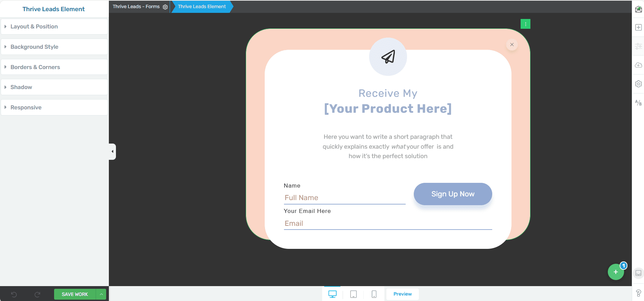Click the Full Name input field
Screen dimensions: 644x301
tap(344, 198)
